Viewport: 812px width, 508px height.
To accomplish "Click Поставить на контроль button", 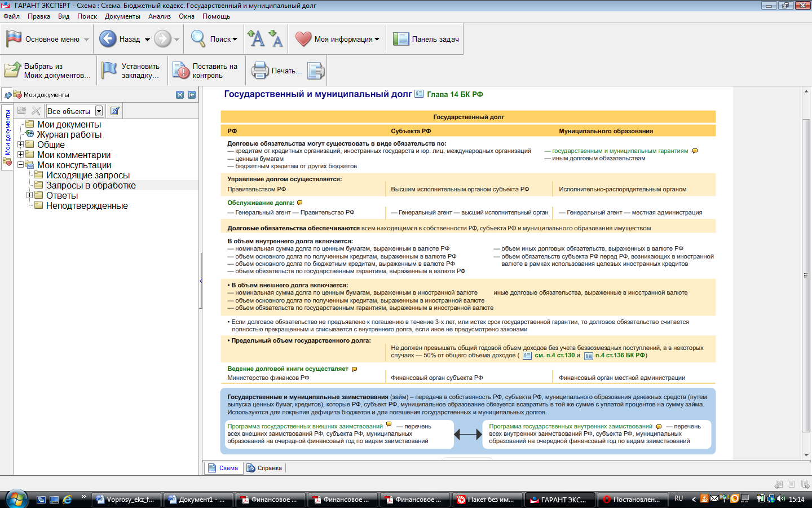I will [x=205, y=71].
